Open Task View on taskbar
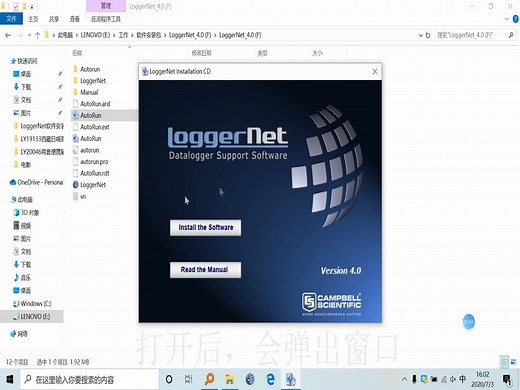This screenshot has width=520, height=390. (x=188, y=379)
